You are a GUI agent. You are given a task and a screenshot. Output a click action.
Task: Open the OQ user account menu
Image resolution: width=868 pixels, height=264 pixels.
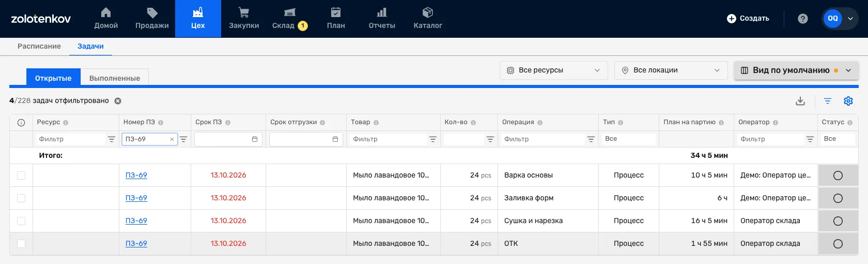[840, 19]
